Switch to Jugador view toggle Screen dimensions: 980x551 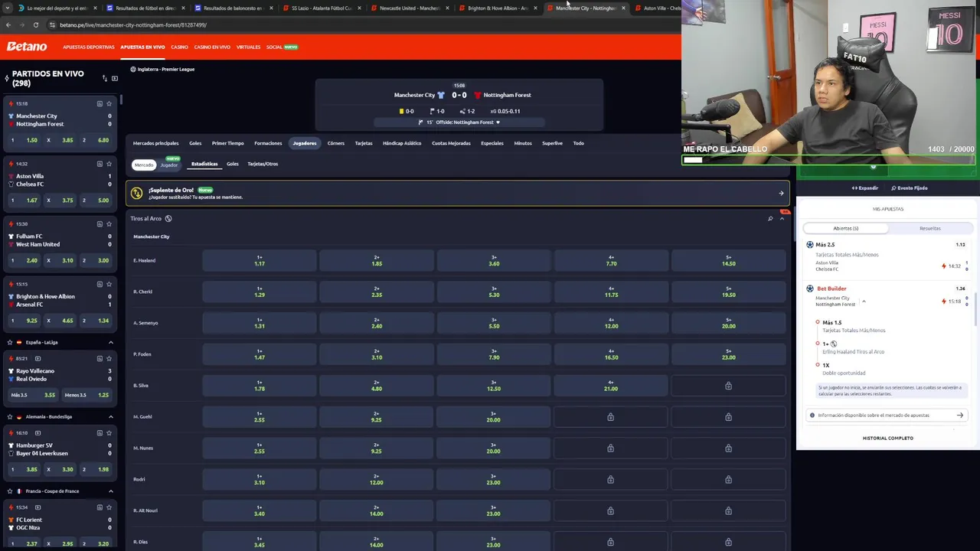coord(169,165)
